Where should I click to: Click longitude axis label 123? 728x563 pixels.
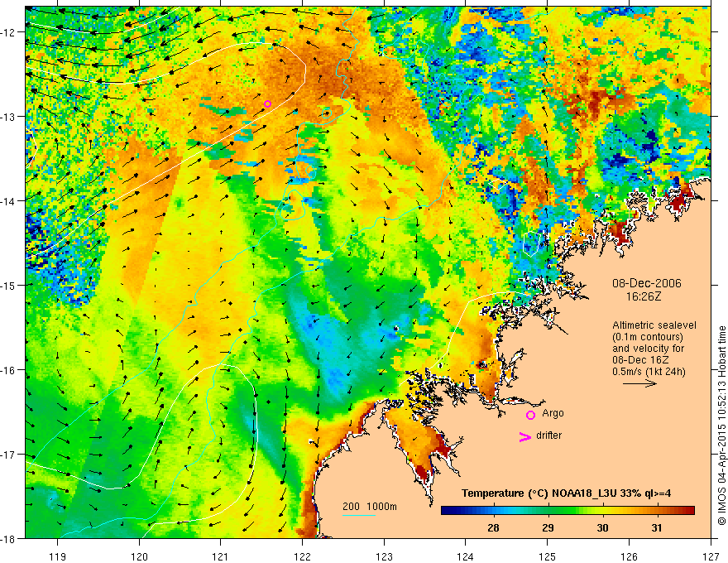click(x=384, y=556)
